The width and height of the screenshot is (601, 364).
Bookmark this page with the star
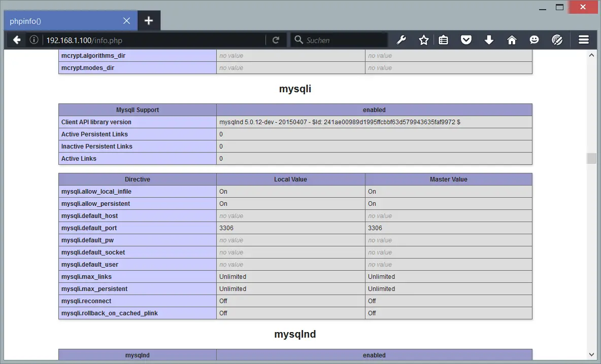click(423, 40)
